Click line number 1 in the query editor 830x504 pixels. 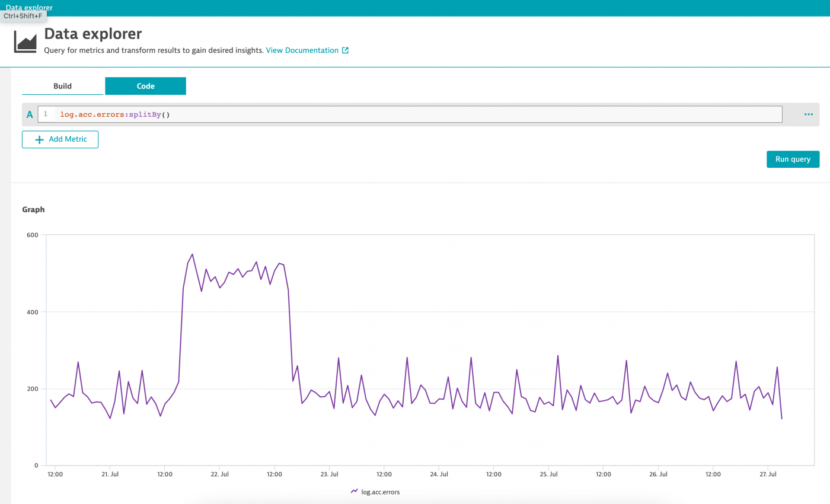(47, 114)
